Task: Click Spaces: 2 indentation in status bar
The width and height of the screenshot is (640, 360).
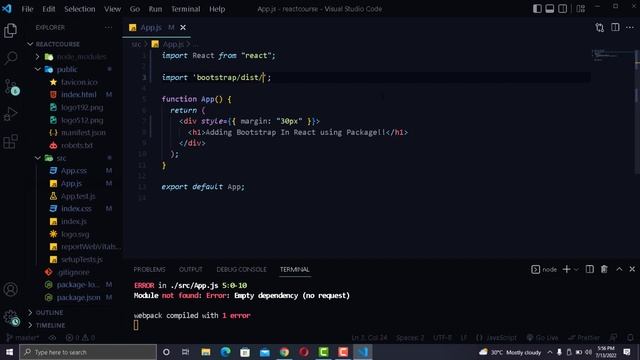Action: pyautogui.click(x=410, y=338)
